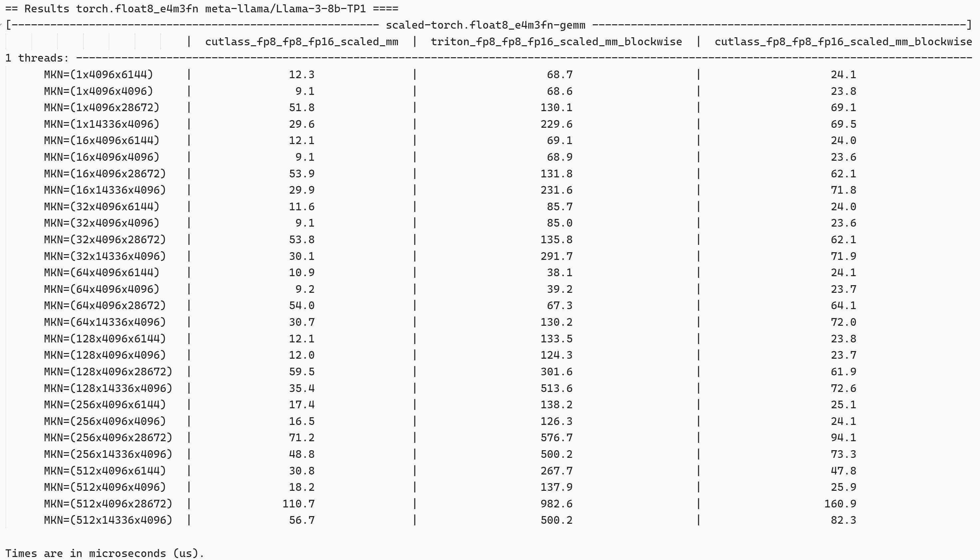Click the MKN=(32x14336x4096) row label
The image size is (980, 560).
click(105, 256)
